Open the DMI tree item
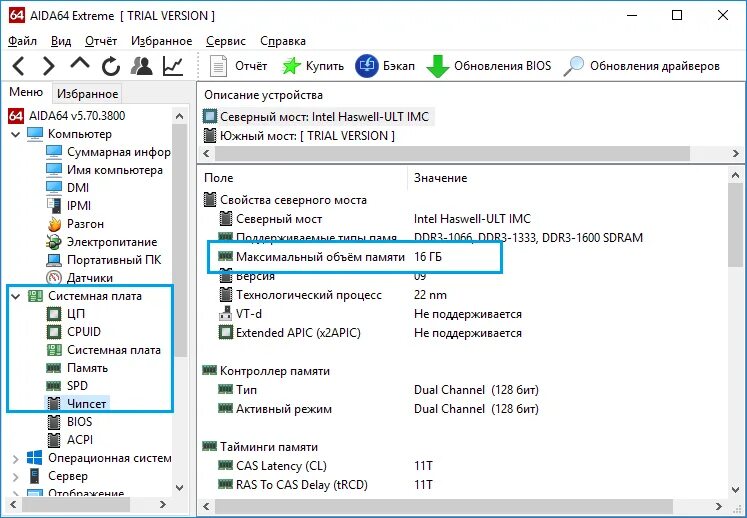This screenshot has width=747, height=518. click(68, 188)
